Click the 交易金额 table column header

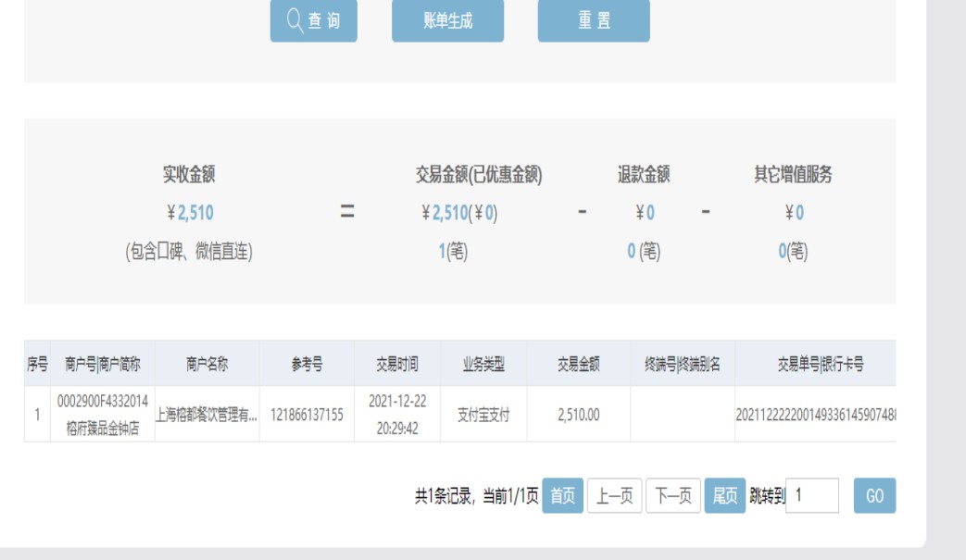(578, 365)
